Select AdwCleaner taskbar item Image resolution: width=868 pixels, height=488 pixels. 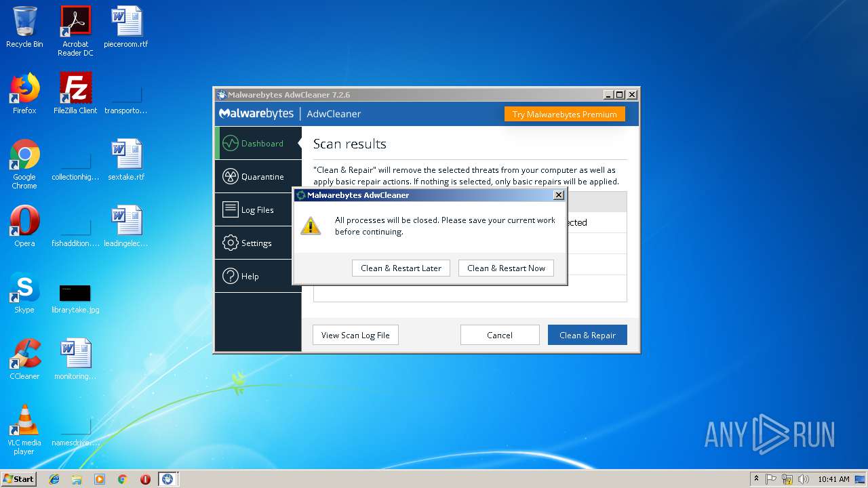click(x=167, y=479)
